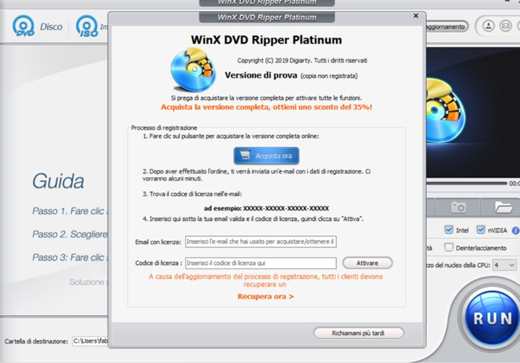Toggle the Intel hardware acceleration checkbox
Viewport: 520px width, 363px height.
[449, 229]
